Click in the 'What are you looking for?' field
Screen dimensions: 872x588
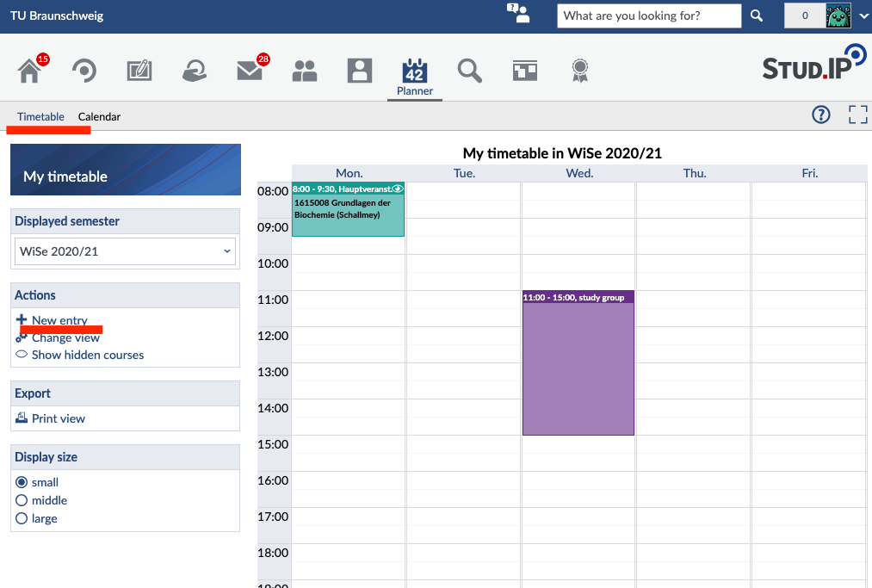(649, 15)
